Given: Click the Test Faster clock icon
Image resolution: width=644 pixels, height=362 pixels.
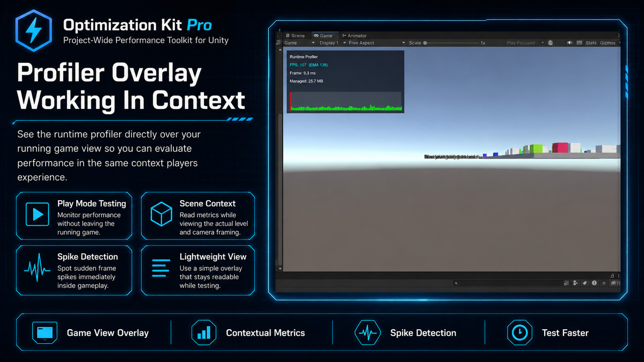Looking at the screenshot, I should [519, 333].
